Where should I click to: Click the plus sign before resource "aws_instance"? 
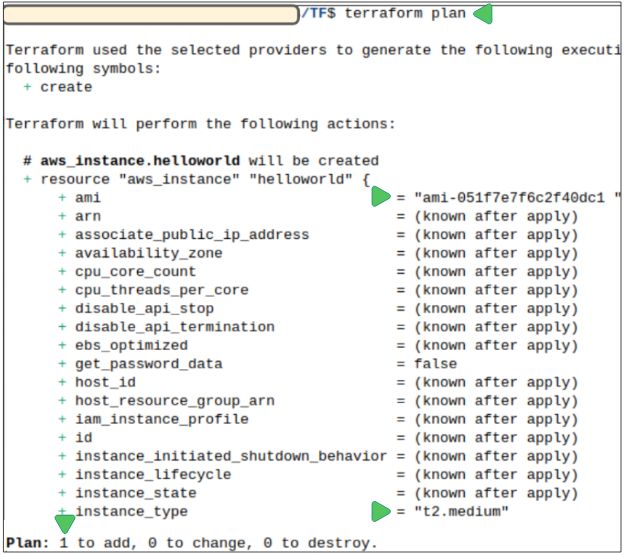click(x=27, y=179)
